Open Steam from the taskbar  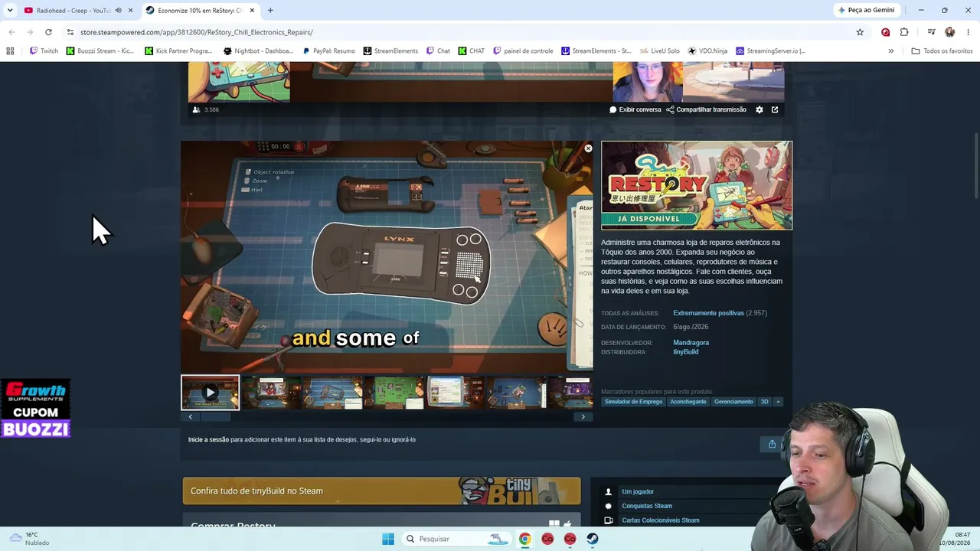(x=593, y=539)
